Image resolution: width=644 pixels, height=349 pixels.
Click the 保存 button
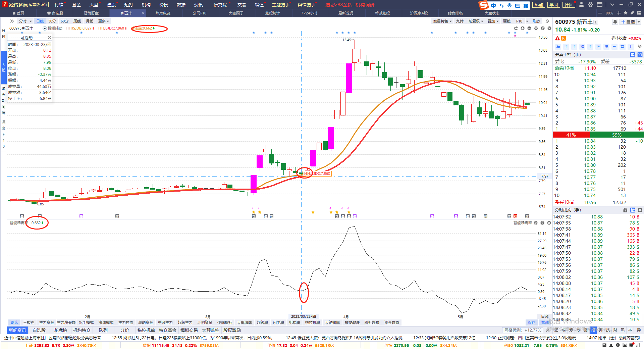[x=532, y=322]
